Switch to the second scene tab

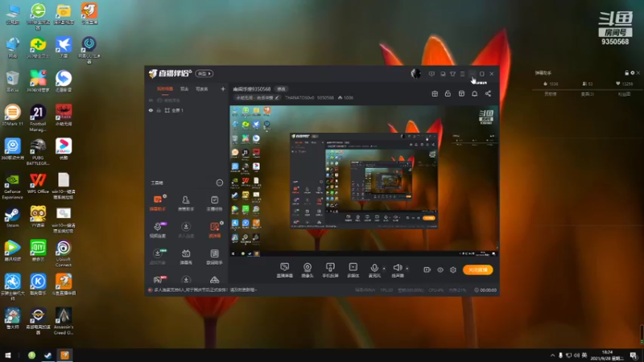184,89
